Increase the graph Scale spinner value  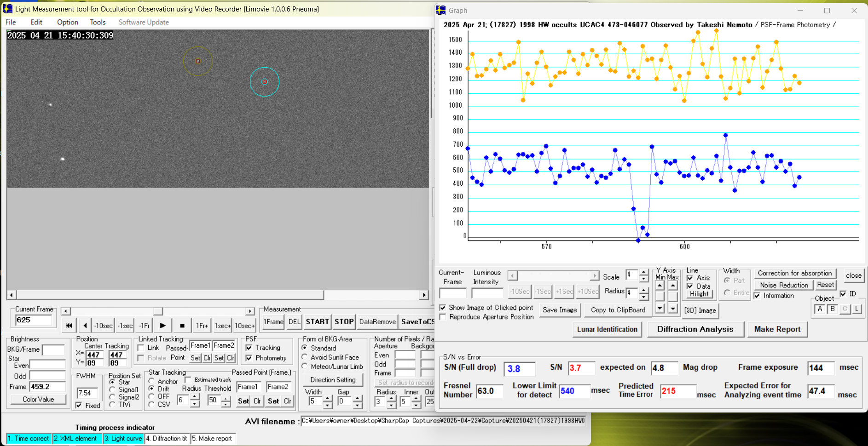click(x=644, y=272)
